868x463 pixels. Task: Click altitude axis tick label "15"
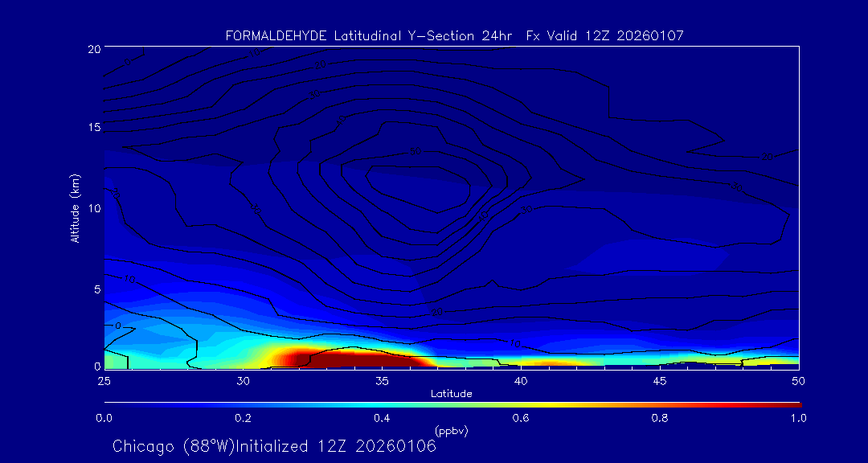click(x=93, y=127)
